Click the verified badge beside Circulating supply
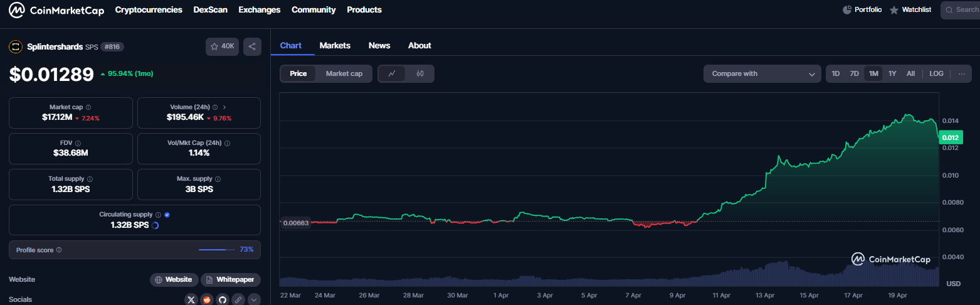The image size is (980, 305). coord(167,215)
